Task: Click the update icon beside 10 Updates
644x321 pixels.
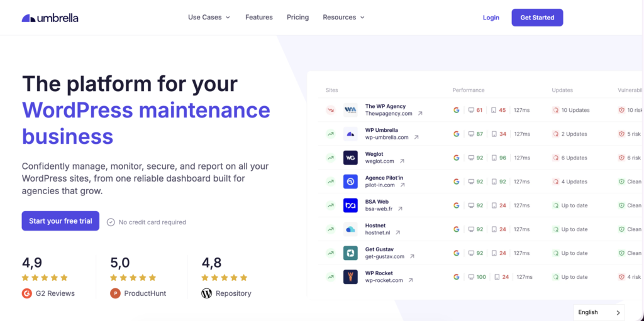Action: pos(556,110)
